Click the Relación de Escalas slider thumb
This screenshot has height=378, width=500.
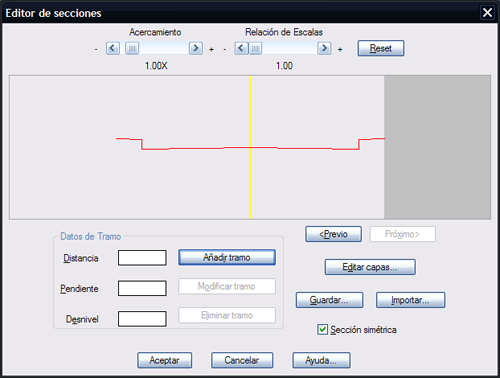click(255, 49)
